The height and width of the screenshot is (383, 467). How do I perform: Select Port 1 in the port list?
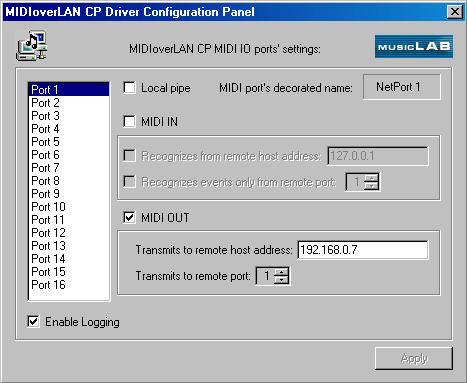point(69,90)
